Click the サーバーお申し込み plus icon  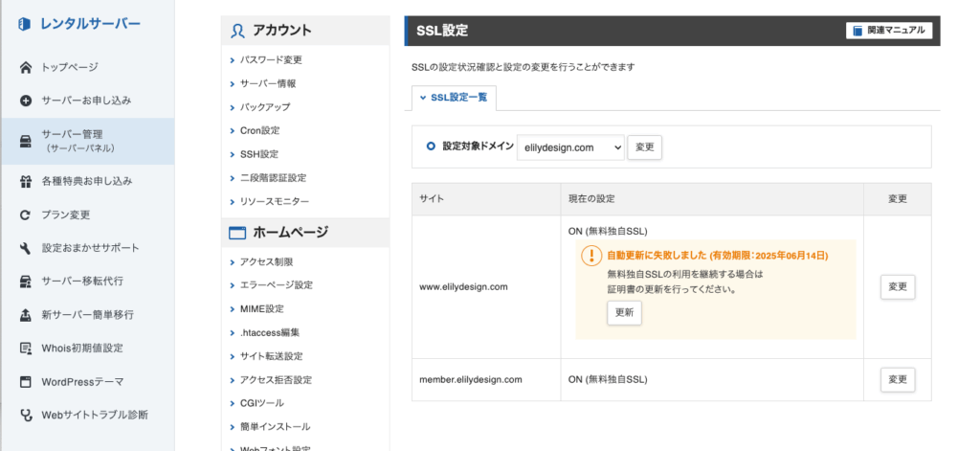pos(26,101)
